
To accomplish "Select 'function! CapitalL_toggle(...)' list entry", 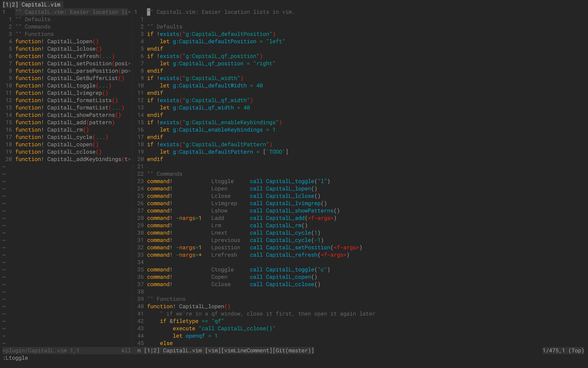I will tap(63, 85).
